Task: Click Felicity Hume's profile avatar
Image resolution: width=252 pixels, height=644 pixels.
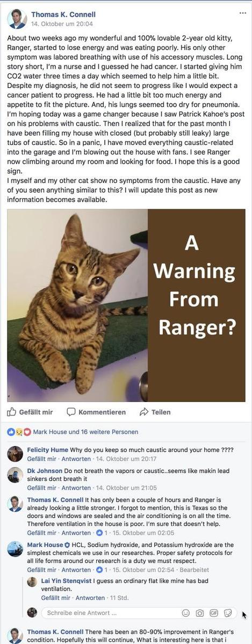Action: tap(15, 454)
